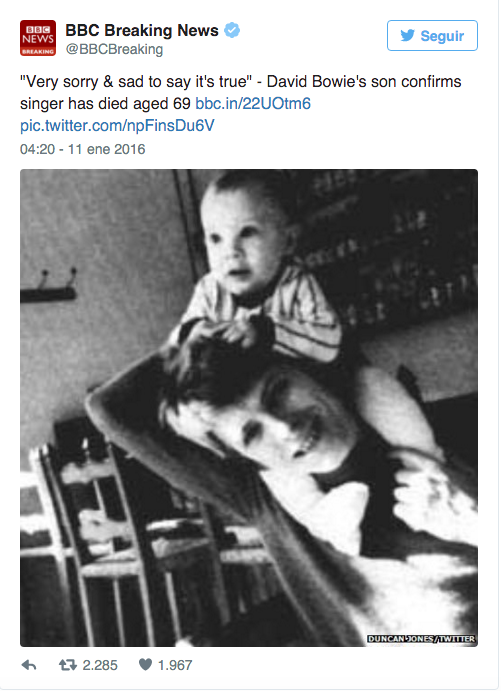Retweet using the retweet arrows icon
The image size is (501, 691).
pos(68,665)
